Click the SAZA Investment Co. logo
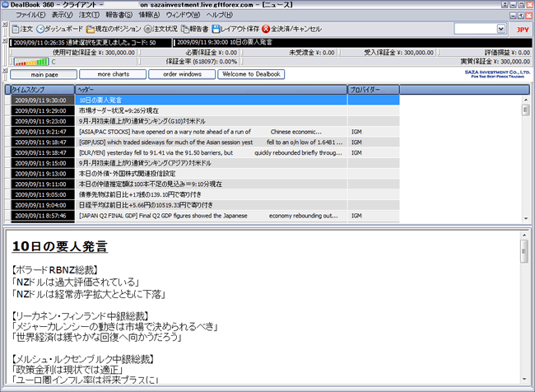The image size is (535, 392). (x=497, y=74)
